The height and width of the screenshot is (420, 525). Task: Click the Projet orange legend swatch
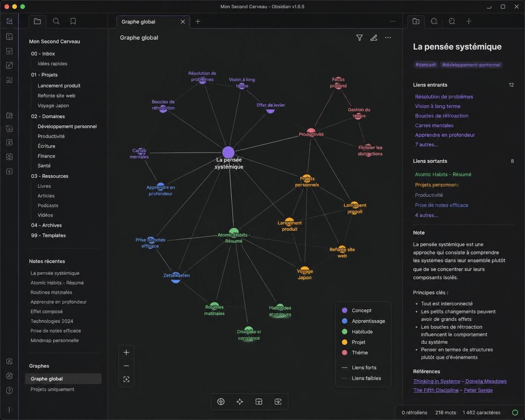point(345,342)
